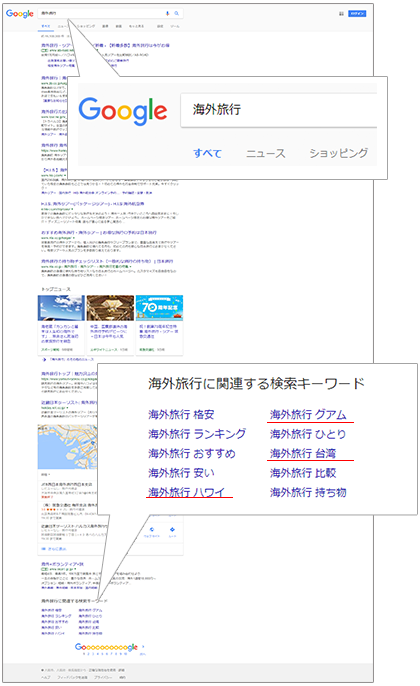Viewport: 420px width, 686px height.
Task: Open the 持ち物チェックリスト result title
Action: coord(107,261)
